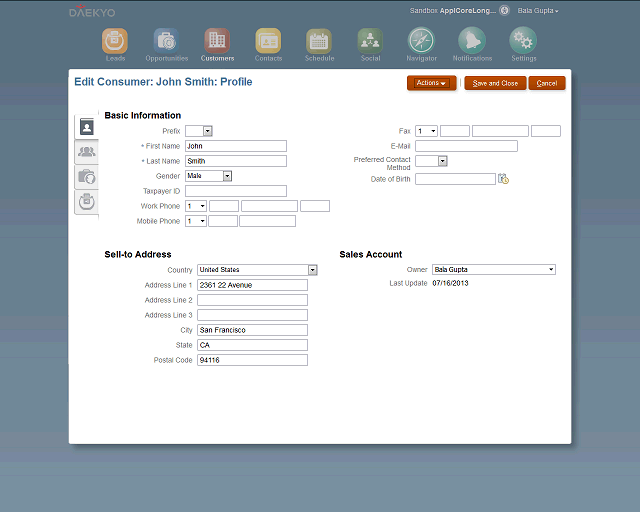Image resolution: width=640 pixels, height=512 pixels.
Task: Expand the Country dropdown
Action: coord(313,270)
